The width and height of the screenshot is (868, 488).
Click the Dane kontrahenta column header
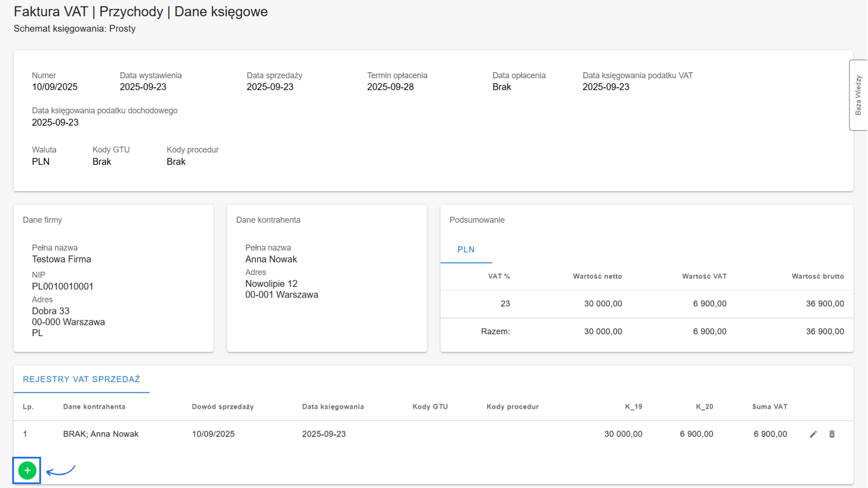click(94, 407)
